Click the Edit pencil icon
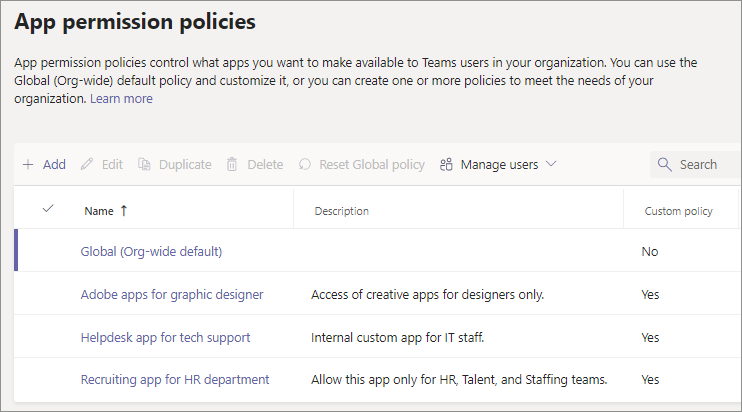Viewport: 742px width, 412px height. pos(87,164)
